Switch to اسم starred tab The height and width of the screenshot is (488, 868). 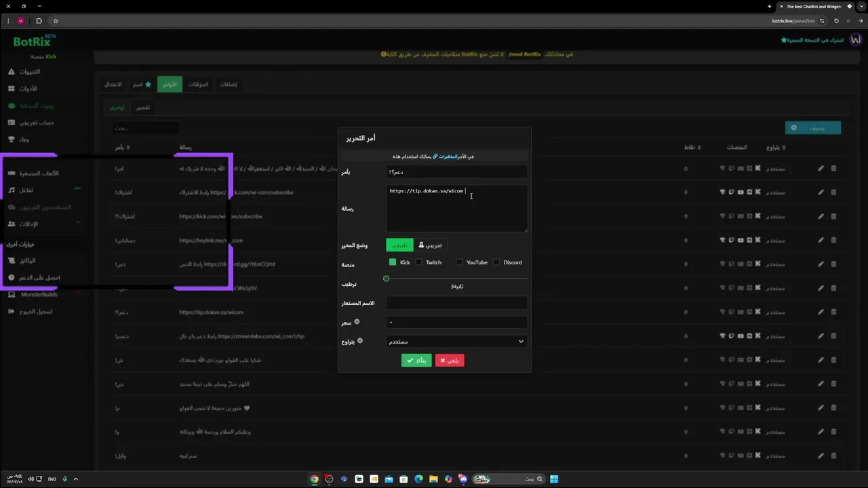[x=142, y=85]
